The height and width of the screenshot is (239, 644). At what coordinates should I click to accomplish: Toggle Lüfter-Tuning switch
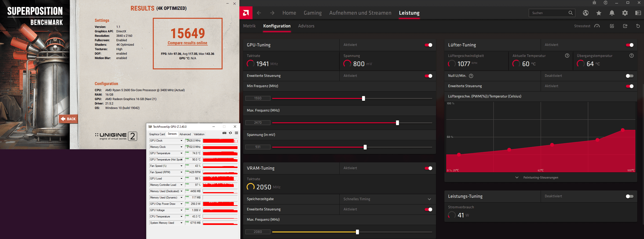point(629,45)
